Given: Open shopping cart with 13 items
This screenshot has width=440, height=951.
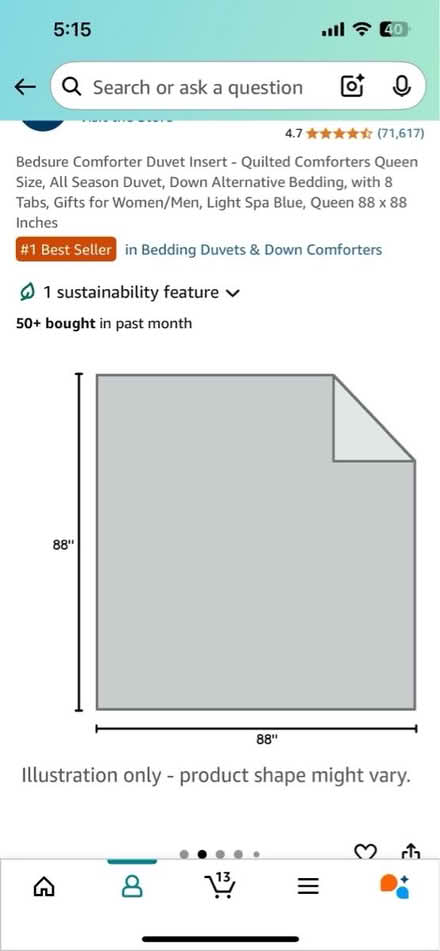Looking at the screenshot, I should pyautogui.click(x=220, y=885).
